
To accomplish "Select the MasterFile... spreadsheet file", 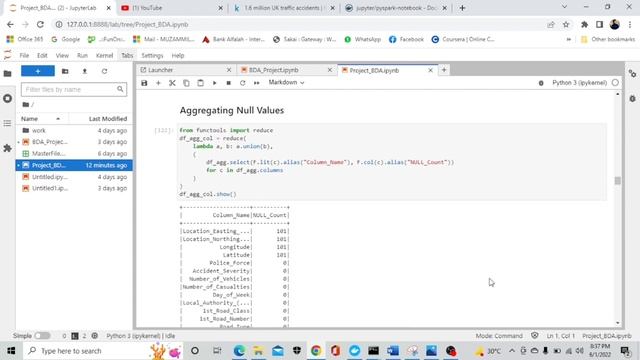I will coord(74,153).
